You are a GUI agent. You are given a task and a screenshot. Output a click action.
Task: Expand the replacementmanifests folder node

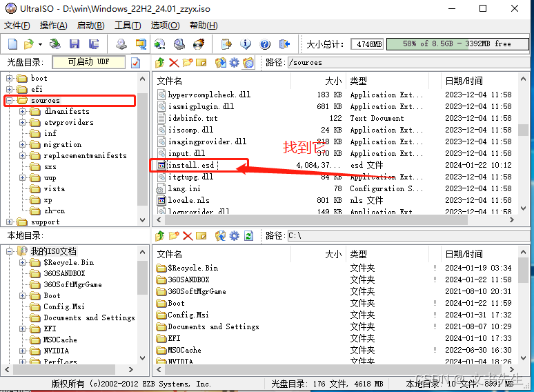(23, 156)
